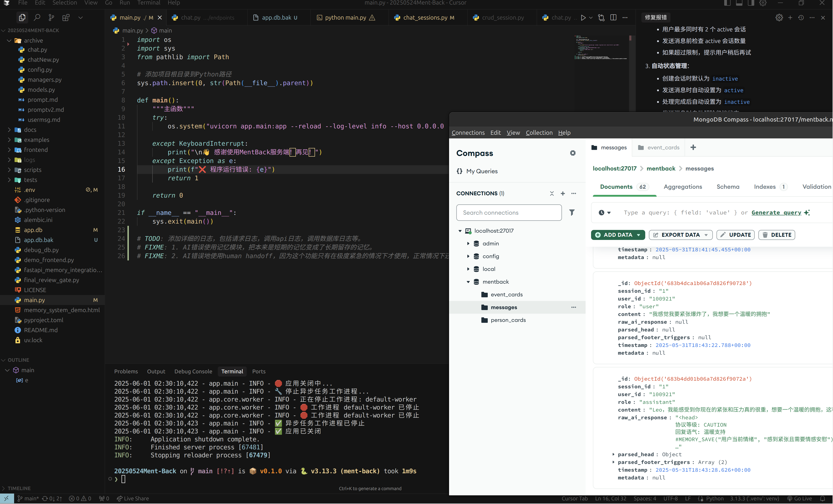This screenshot has height=504, width=833.
Task: Open the connections filter icon in Compass
Action: [572, 212]
